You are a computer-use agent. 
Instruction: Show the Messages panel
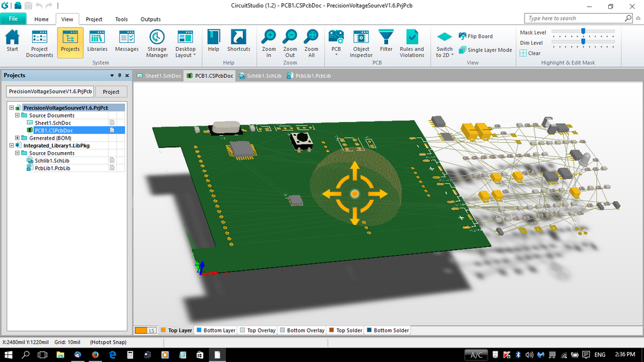126,41
